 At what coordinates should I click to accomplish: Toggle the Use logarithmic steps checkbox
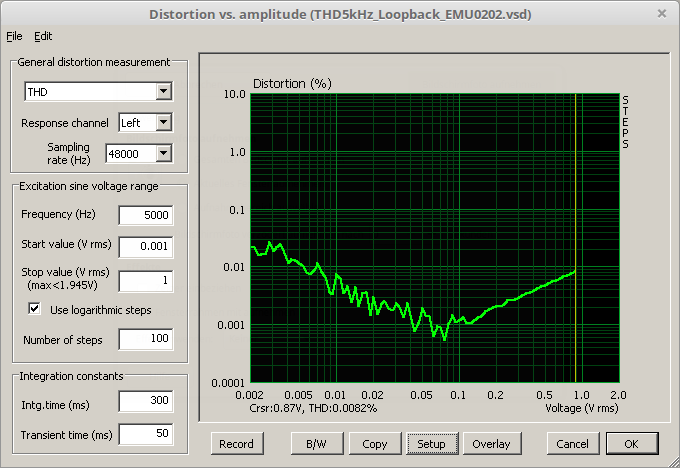(36, 310)
